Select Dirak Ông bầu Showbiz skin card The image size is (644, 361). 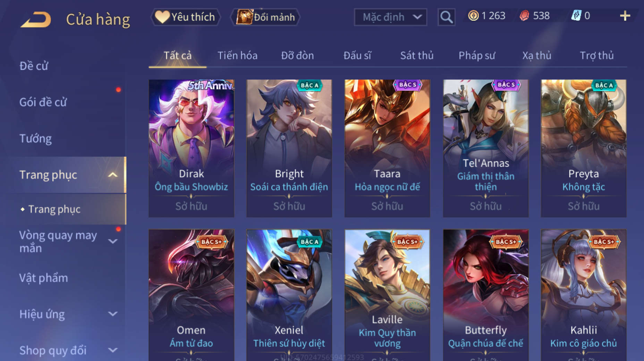click(191, 148)
